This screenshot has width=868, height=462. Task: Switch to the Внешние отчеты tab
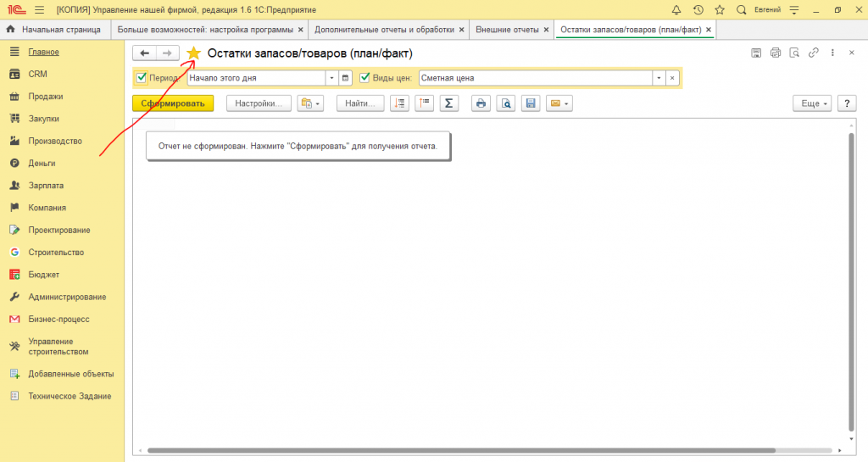point(507,30)
